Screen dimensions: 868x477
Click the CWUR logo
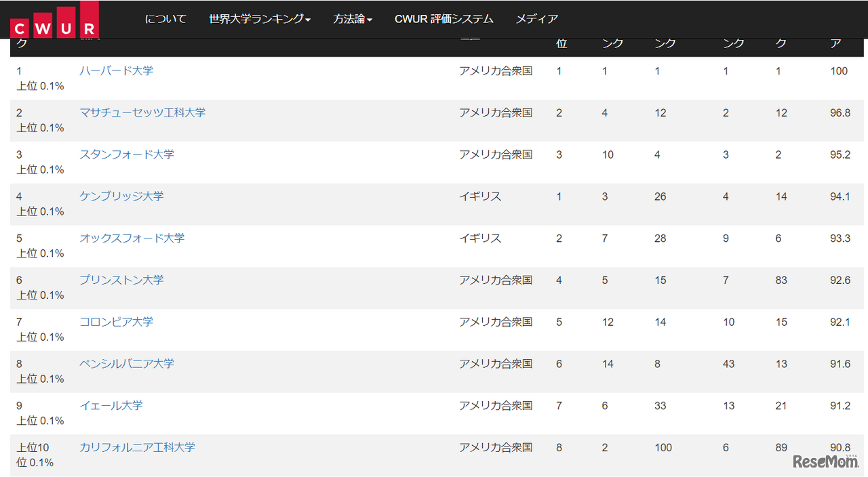(x=54, y=20)
